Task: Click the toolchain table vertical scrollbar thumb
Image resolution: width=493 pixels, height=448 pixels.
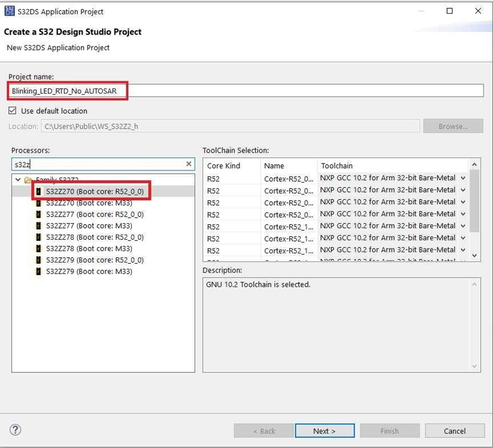Action: coord(474,201)
